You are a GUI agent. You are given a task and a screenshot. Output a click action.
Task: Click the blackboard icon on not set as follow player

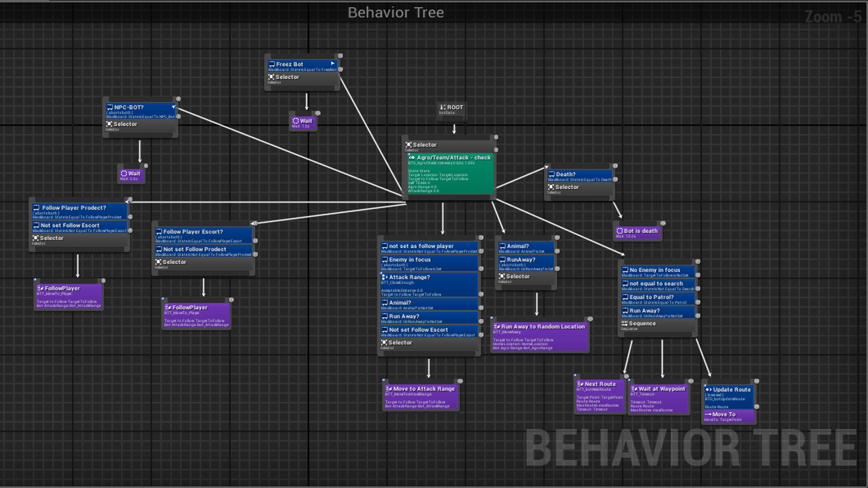tap(384, 246)
